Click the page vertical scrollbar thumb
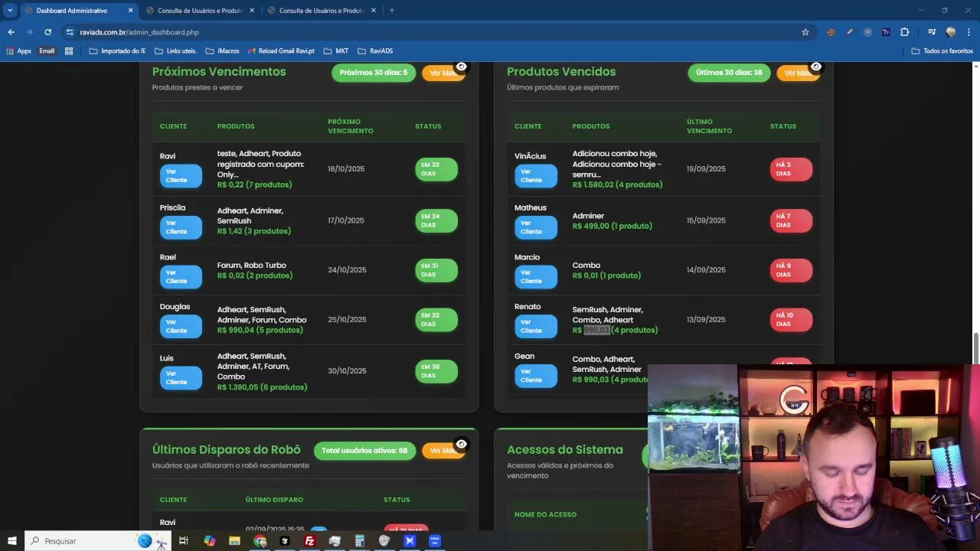Image resolution: width=980 pixels, height=551 pixels. click(x=975, y=349)
